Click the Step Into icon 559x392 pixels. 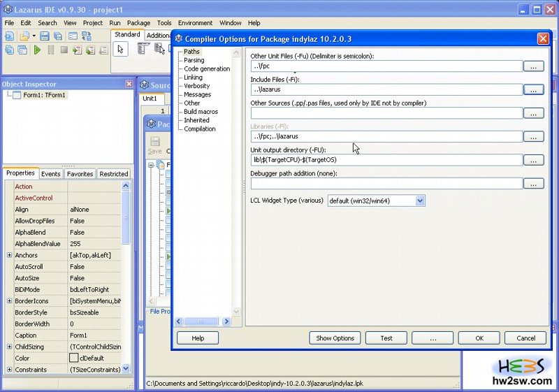click(x=77, y=50)
